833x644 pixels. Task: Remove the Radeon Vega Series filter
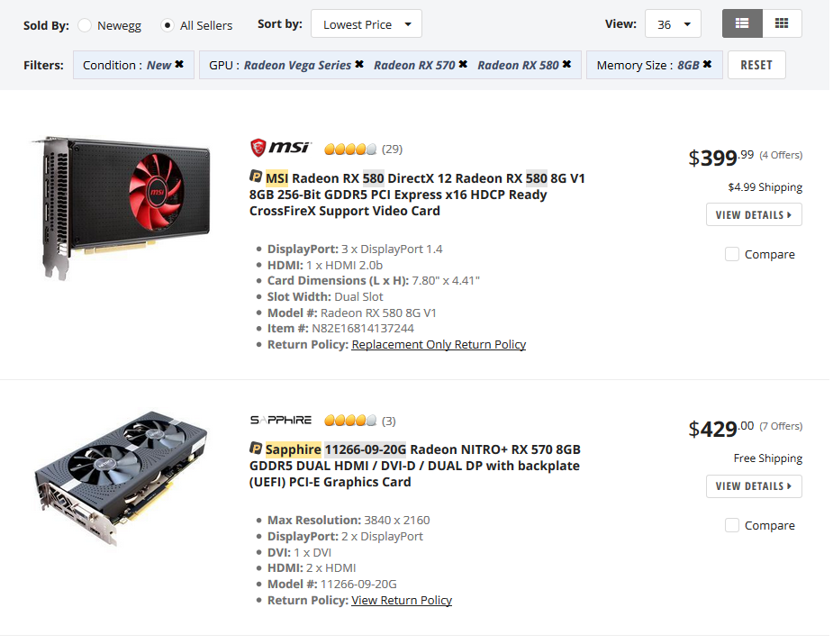(x=359, y=65)
